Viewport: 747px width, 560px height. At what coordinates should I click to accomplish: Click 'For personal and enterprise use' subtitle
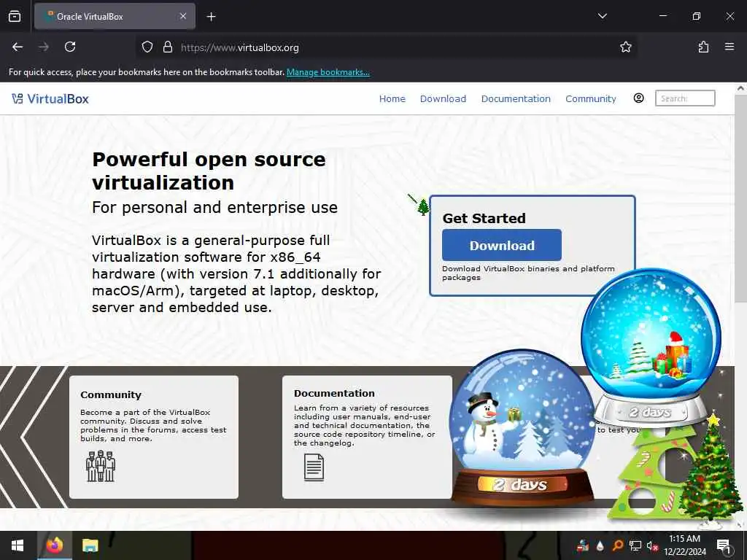point(214,208)
